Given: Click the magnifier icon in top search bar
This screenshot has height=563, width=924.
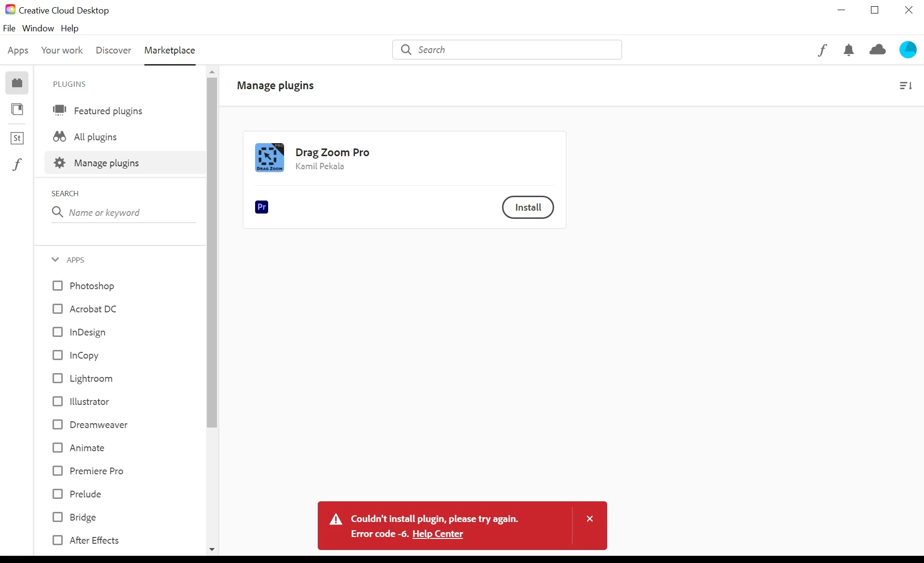Looking at the screenshot, I should (x=406, y=50).
